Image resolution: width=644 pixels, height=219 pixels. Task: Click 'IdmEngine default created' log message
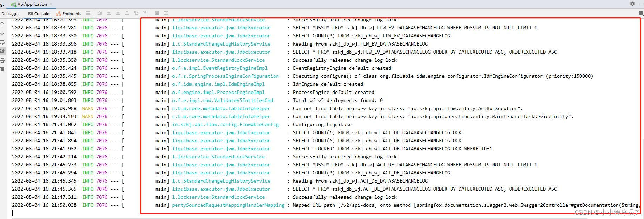[328, 84]
